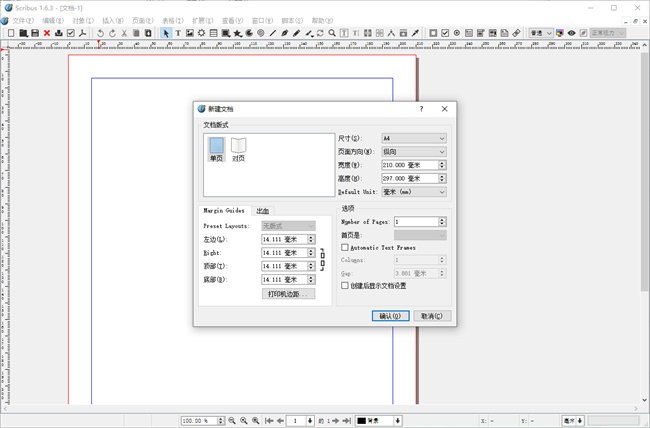Open the 尺寸 A4 page size dropdown
650x428 pixels.
(x=413, y=138)
